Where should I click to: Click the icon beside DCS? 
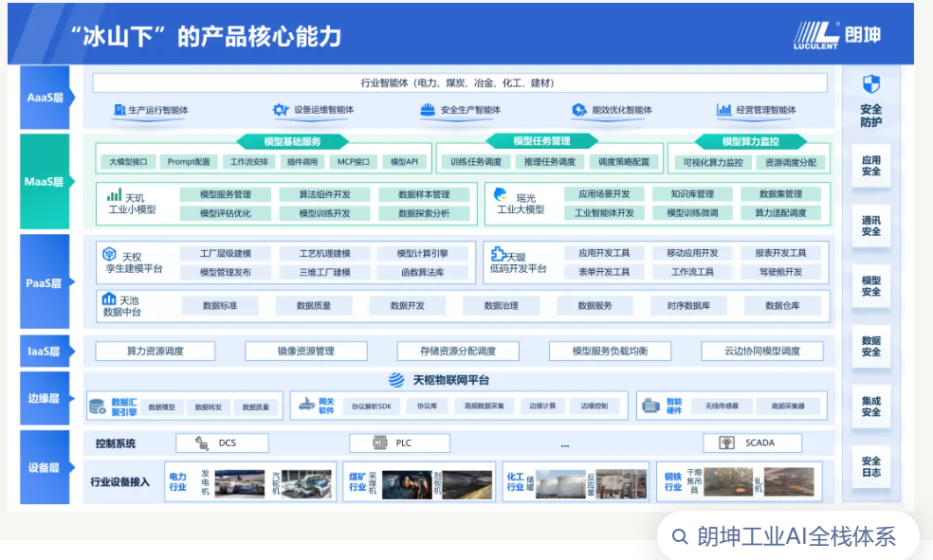[x=202, y=443]
